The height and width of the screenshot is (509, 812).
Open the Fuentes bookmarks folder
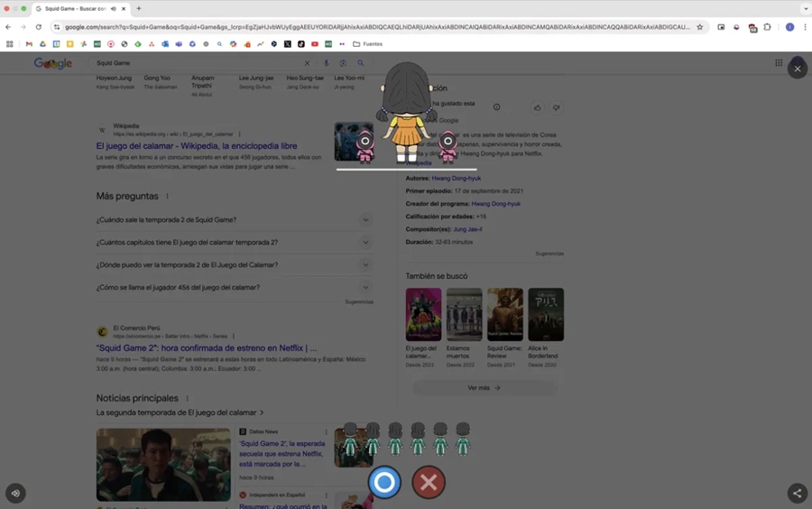coord(368,44)
